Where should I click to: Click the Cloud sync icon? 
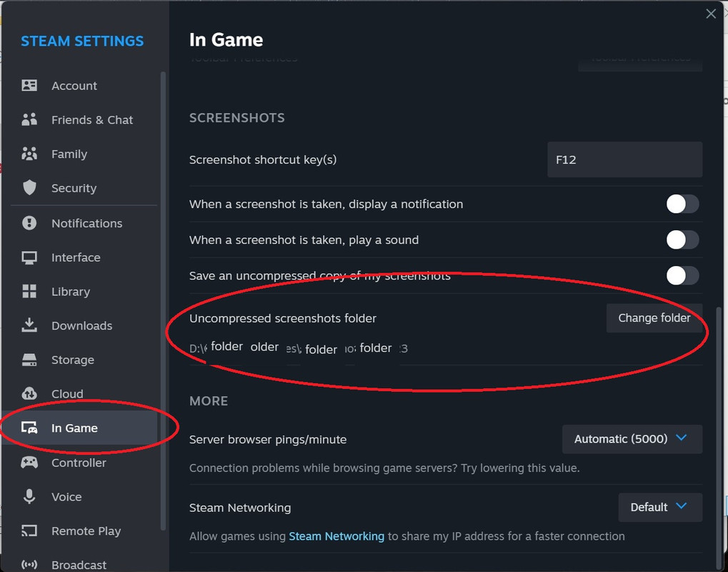[x=29, y=393]
